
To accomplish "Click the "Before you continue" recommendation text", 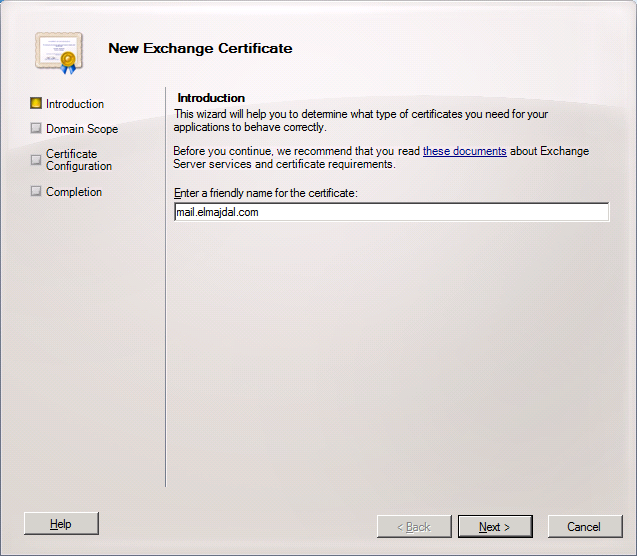I will click(x=296, y=152).
